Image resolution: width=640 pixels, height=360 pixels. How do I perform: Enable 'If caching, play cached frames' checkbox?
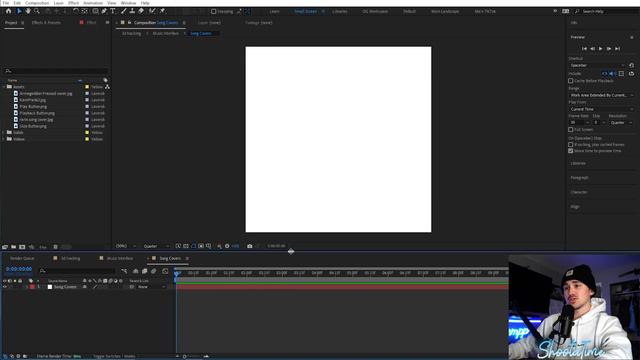(x=571, y=144)
